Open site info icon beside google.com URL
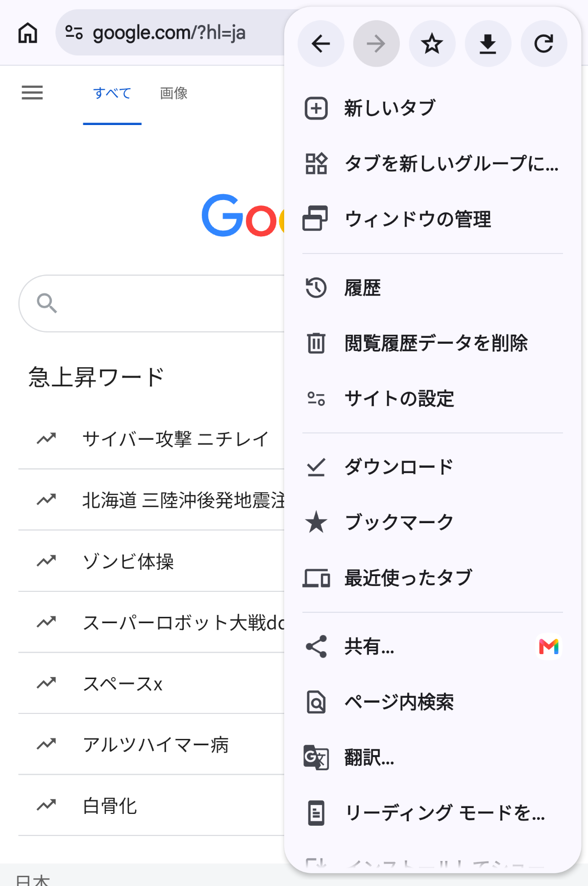This screenshot has width=588, height=886. (74, 33)
